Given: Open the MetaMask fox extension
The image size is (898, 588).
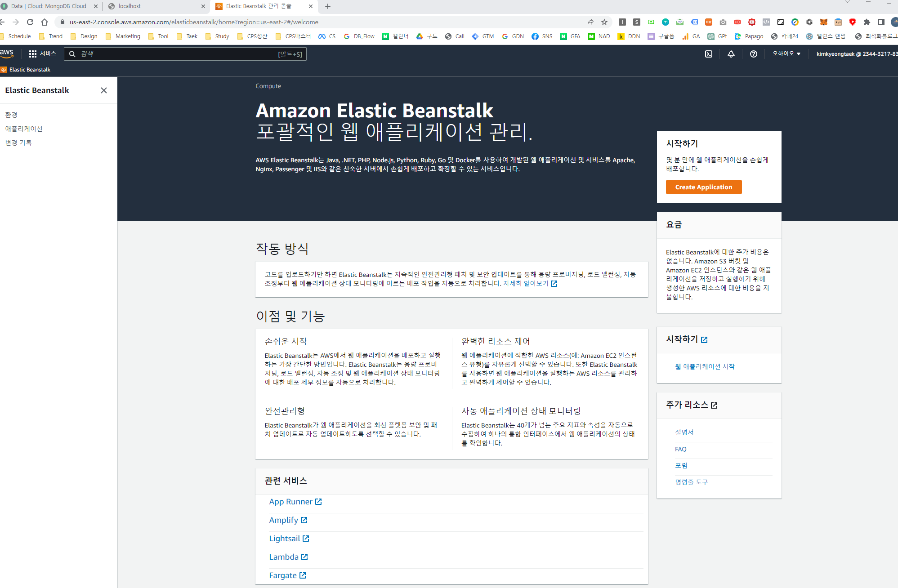Looking at the screenshot, I should pos(824,22).
